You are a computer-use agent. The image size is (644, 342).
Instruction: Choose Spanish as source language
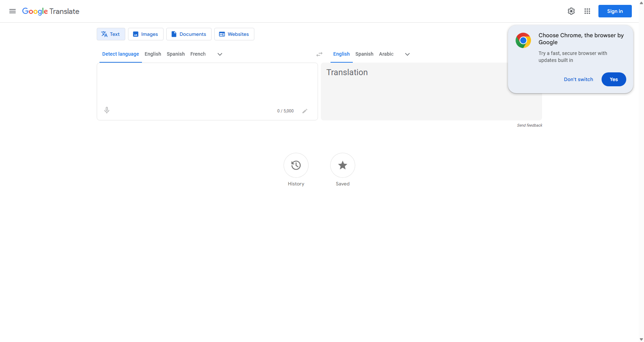(176, 54)
